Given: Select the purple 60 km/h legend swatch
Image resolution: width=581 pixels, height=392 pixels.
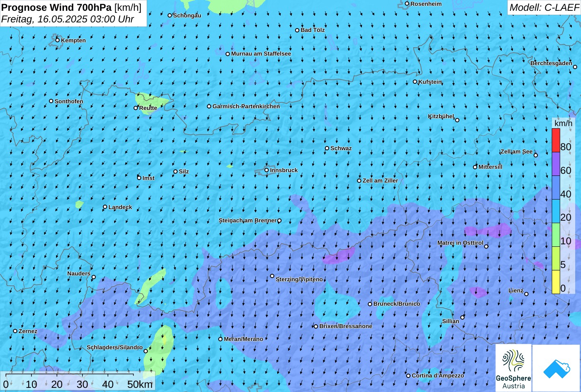Looking at the screenshot, I should pyautogui.click(x=556, y=164).
